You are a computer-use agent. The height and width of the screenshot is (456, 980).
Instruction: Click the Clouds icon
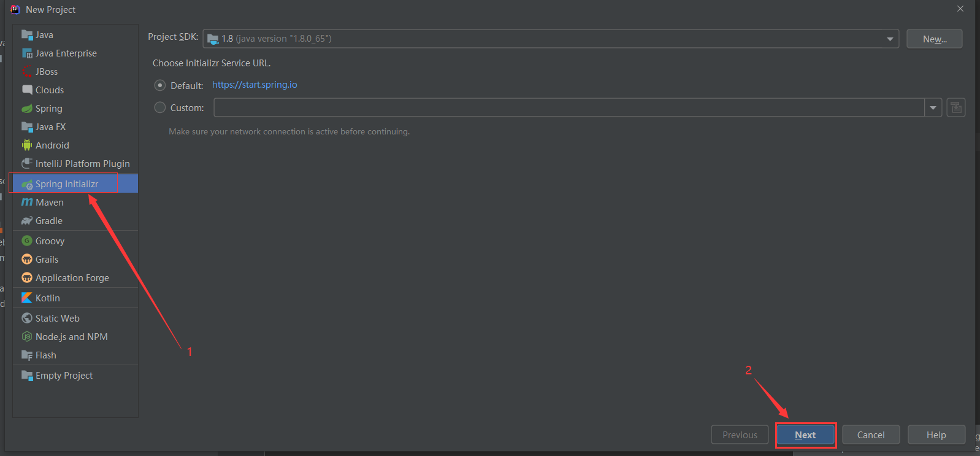click(27, 90)
